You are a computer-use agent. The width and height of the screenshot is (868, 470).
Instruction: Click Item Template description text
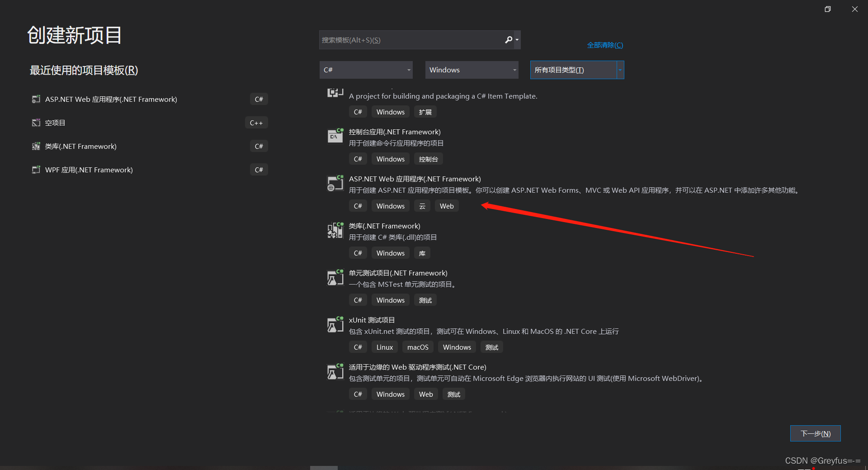(x=443, y=96)
